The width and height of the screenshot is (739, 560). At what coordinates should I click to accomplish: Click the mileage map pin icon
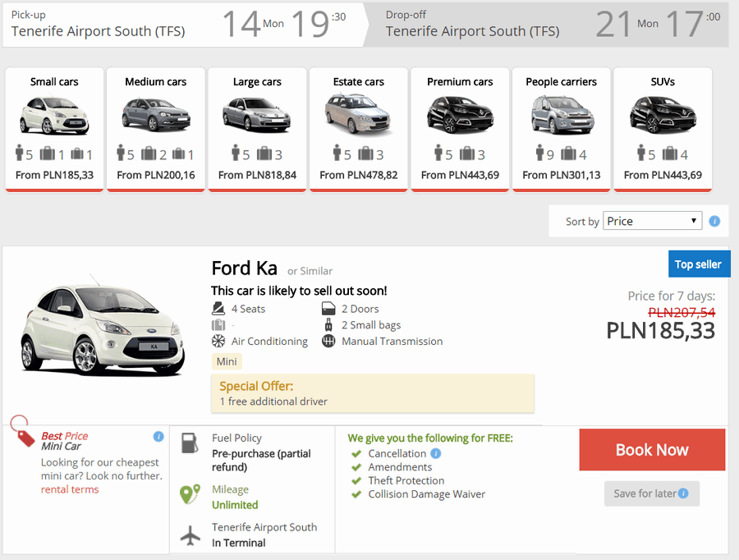[x=190, y=495]
